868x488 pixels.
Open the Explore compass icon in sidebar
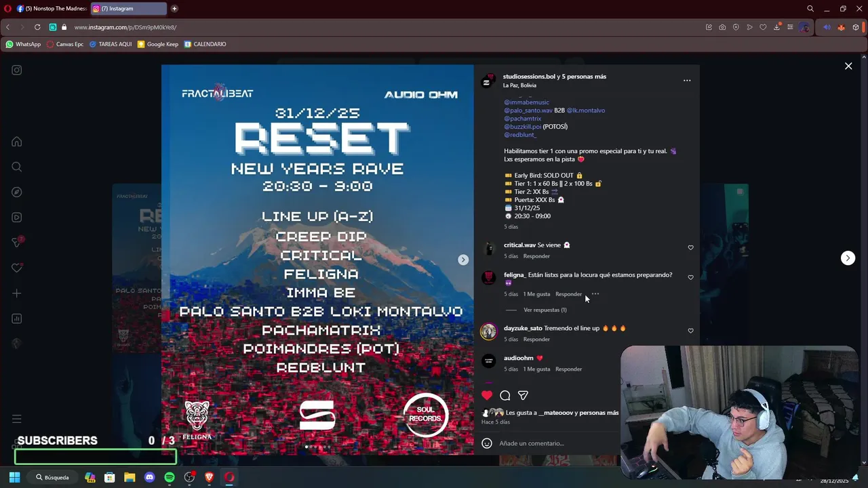point(17,192)
